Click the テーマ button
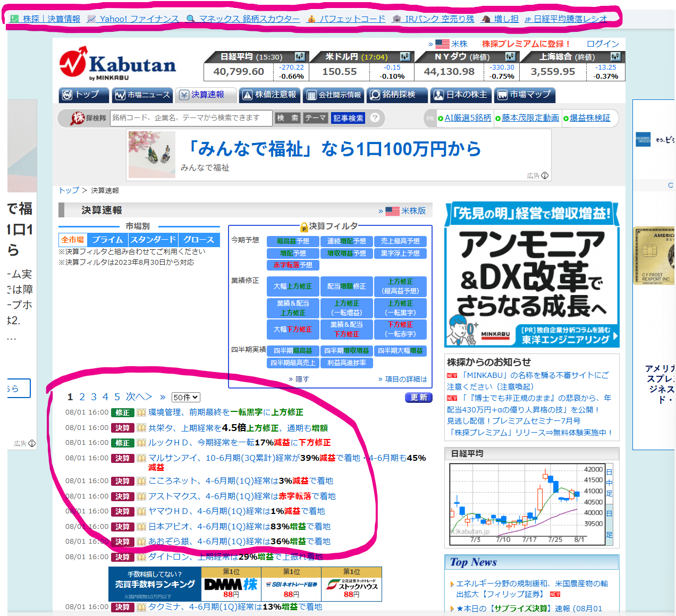The image size is (676, 616). click(316, 118)
